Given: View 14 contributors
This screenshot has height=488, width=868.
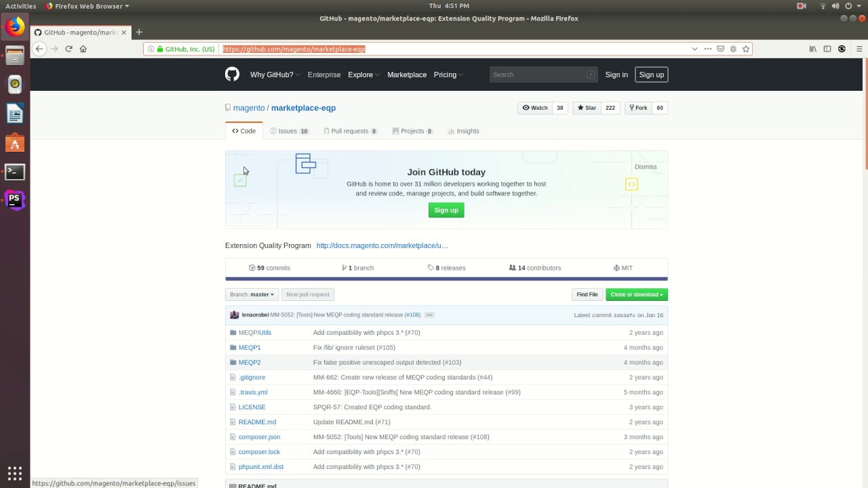Looking at the screenshot, I should pos(535,268).
